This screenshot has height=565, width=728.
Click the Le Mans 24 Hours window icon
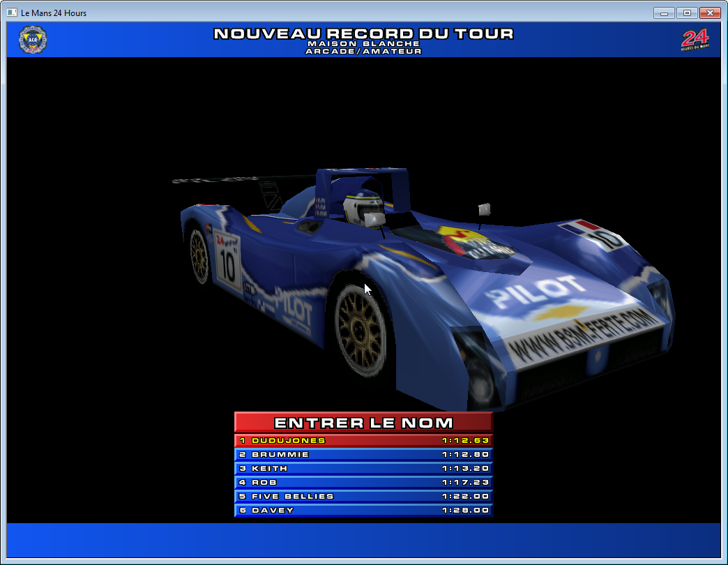pos(12,13)
